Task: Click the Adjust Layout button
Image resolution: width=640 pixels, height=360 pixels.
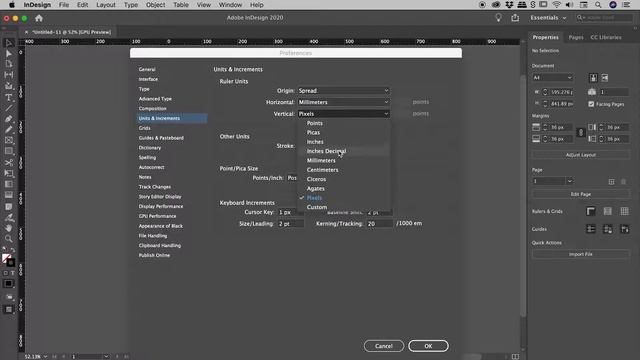Action: pyautogui.click(x=580, y=155)
